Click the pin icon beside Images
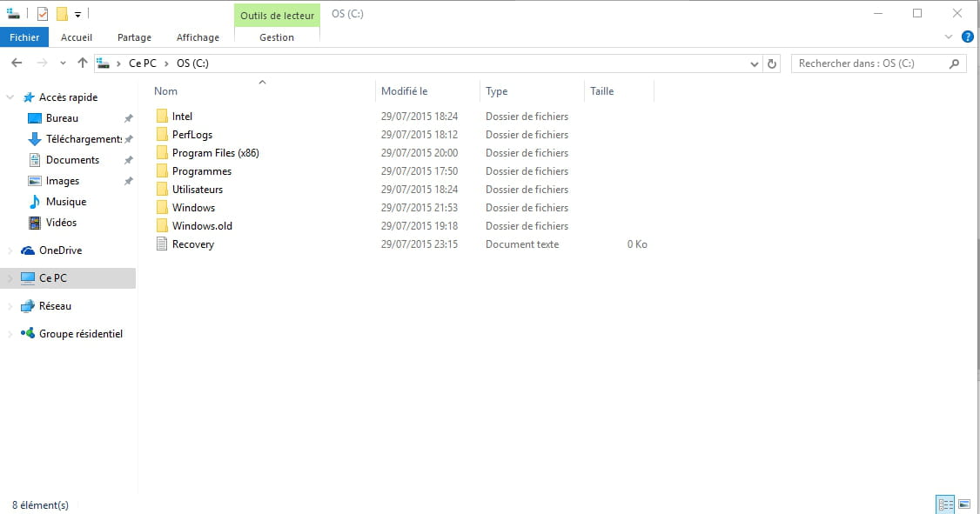Screen dimensions: 980x514 point(128,181)
